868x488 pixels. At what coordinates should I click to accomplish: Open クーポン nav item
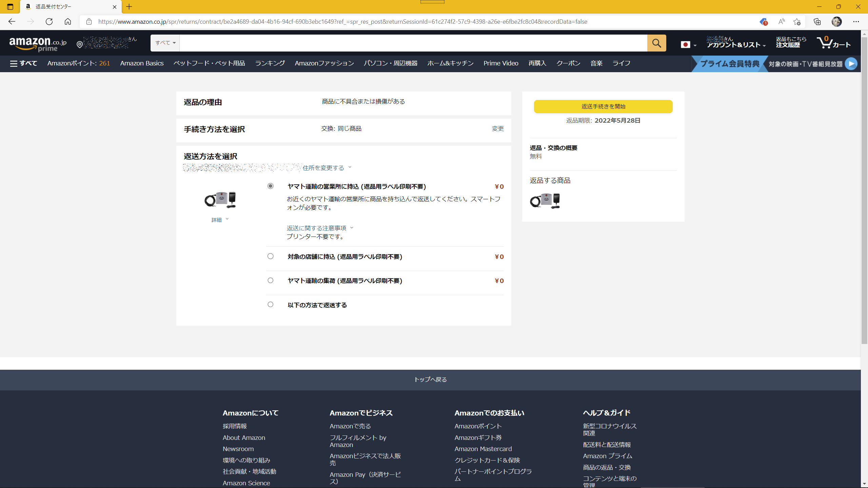[x=568, y=63]
